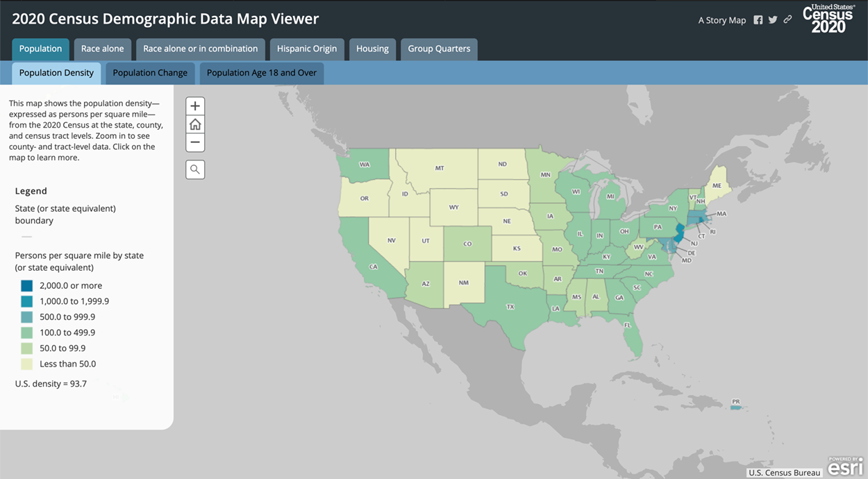Zoom out on the map

pos(195,142)
